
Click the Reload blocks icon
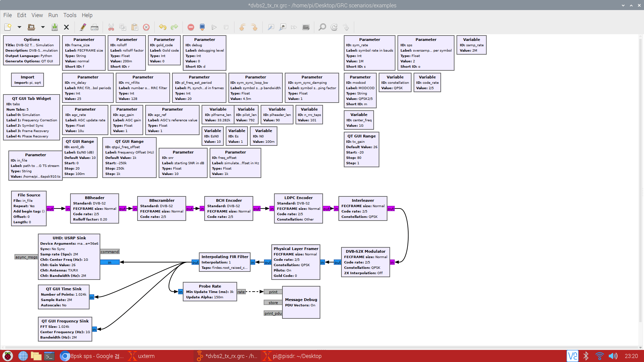(334, 27)
